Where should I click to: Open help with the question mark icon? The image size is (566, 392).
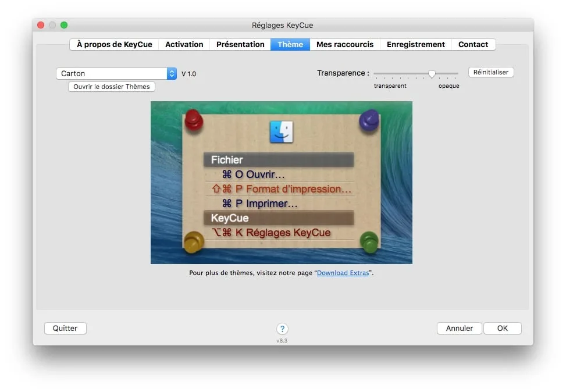(282, 329)
